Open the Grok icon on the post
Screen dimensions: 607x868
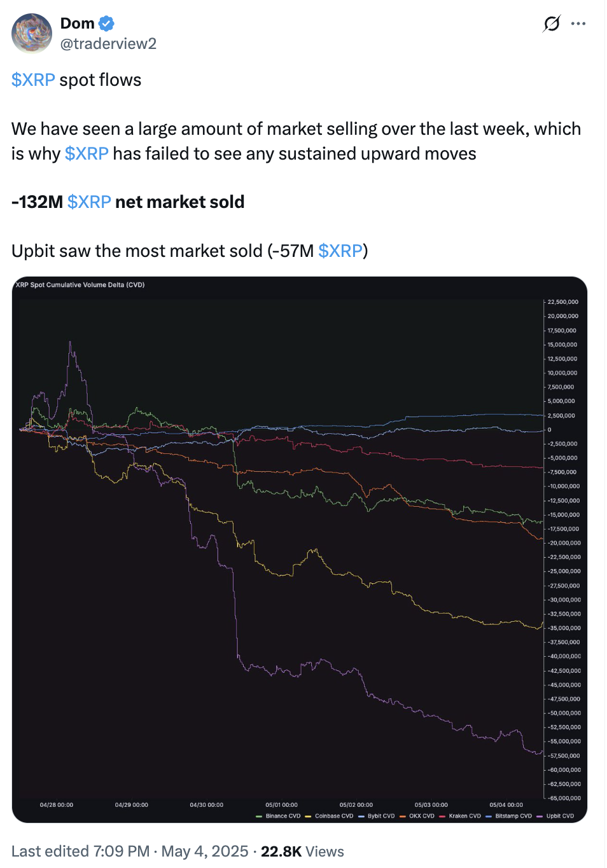tap(552, 24)
